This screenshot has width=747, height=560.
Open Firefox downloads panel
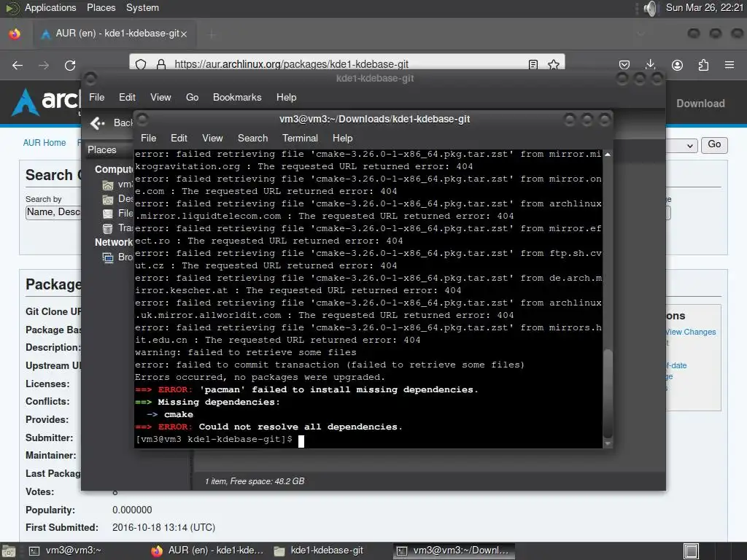(650, 65)
